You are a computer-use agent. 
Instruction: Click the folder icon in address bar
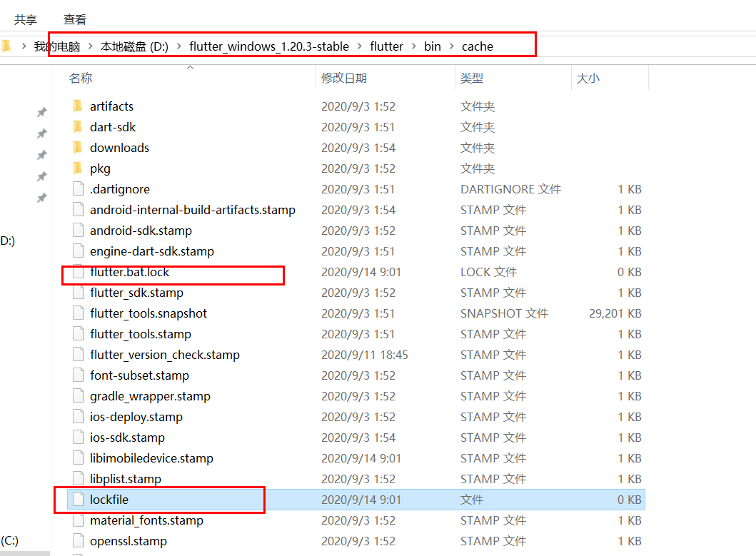[6, 46]
